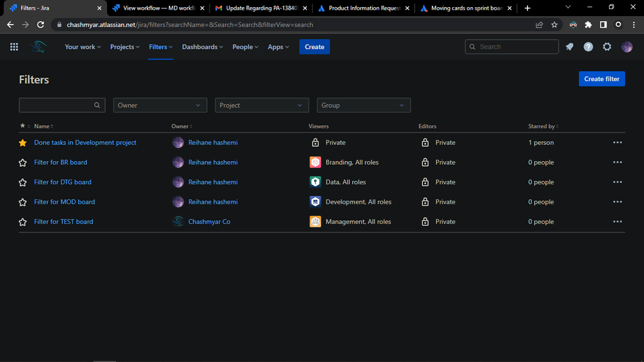Open more actions for Filter for DTG board
Image resolution: width=644 pixels, height=362 pixels.
pyautogui.click(x=618, y=182)
